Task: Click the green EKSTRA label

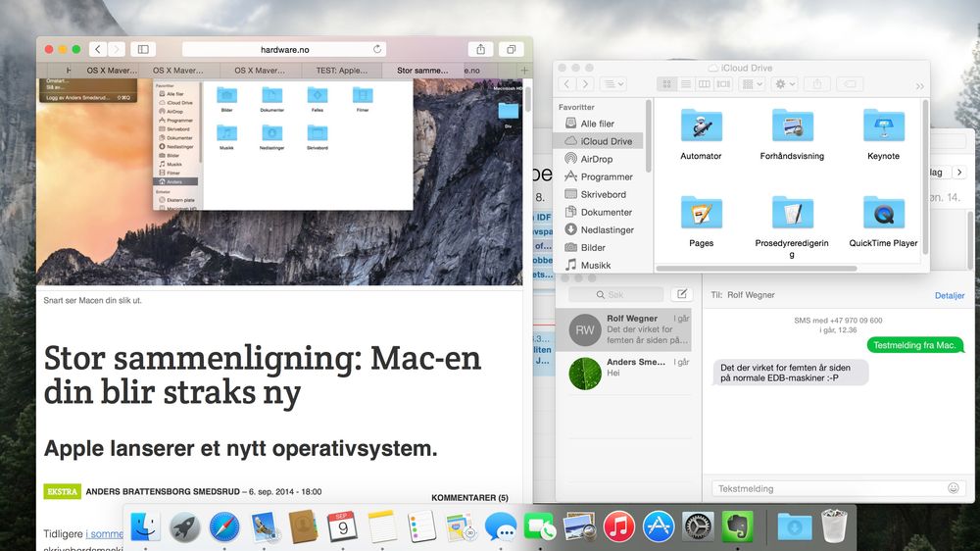Action: click(x=63, y=491)
